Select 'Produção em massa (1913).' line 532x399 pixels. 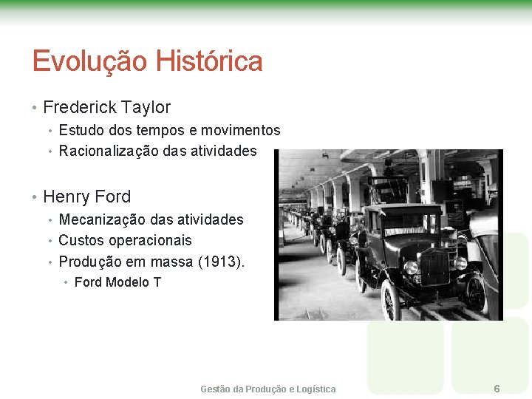point(151,262)
